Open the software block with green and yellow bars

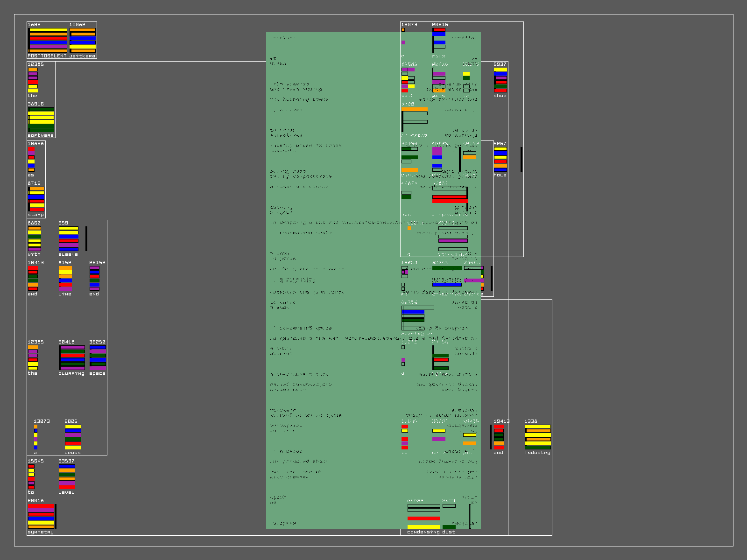(41, 120)
